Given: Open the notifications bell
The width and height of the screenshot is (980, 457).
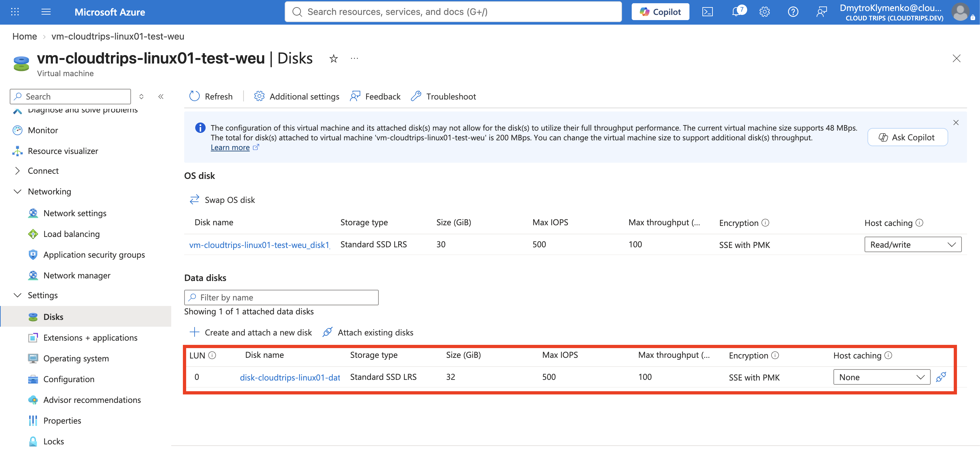Looking at the screenshot, I should (736, 12).
